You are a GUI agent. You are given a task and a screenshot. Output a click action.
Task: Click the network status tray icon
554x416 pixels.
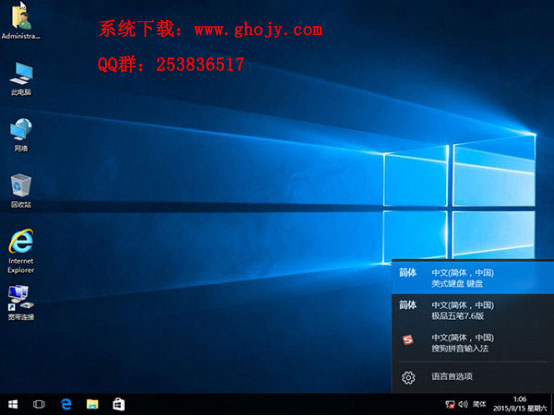[x=450, y=404]
